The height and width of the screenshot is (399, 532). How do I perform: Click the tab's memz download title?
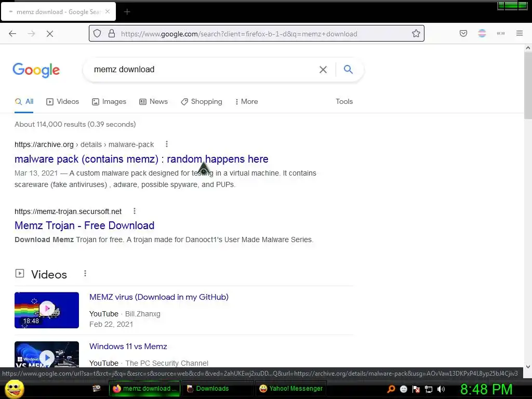pos(59,12)
